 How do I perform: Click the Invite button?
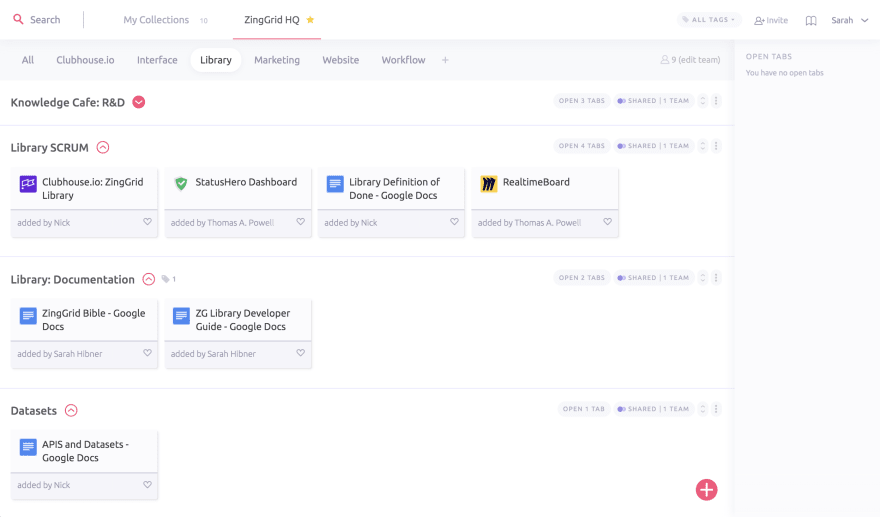point(771,20)
